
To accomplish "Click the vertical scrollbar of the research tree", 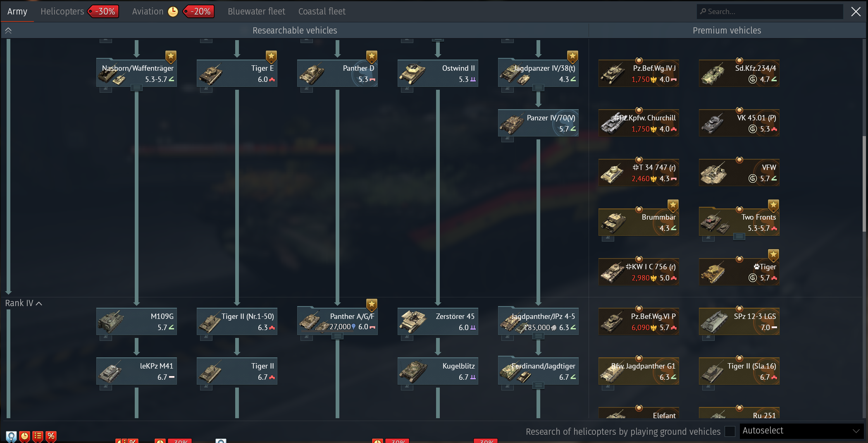I will click(864, 184).
